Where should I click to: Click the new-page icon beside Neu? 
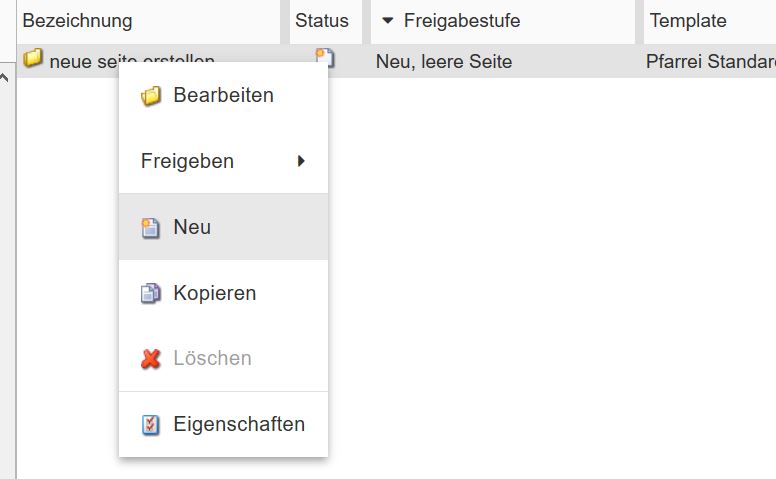click(151, 228)
